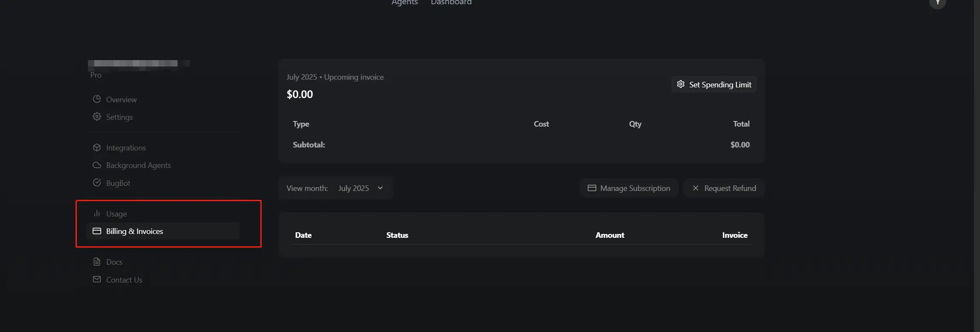Click the chevron beside July 2025

point(380,188)
